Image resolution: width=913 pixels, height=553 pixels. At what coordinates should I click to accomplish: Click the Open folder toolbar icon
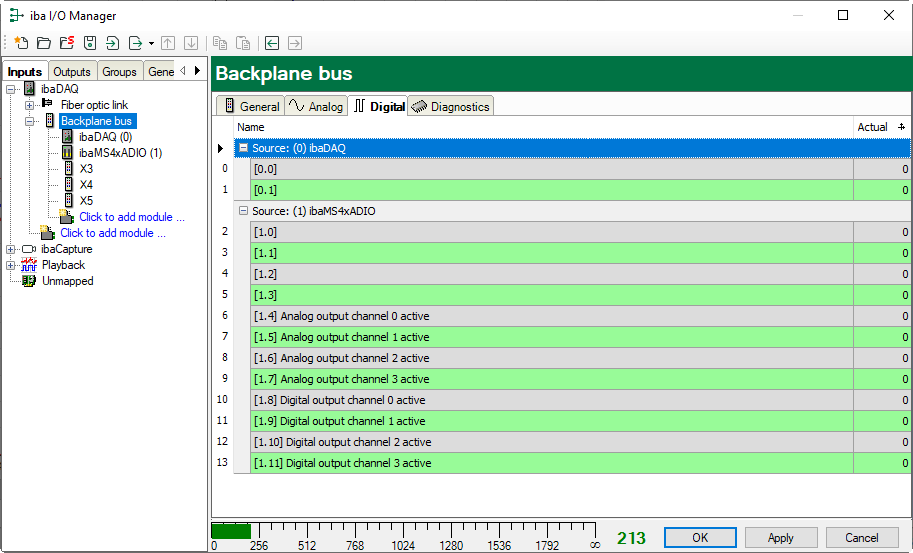43,43
